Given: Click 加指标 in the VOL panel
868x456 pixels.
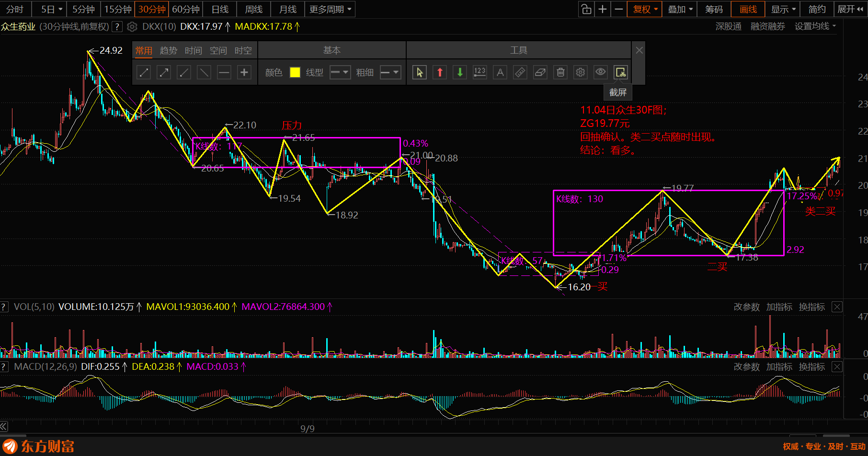Looking at the screenshot, I should 779,307.
